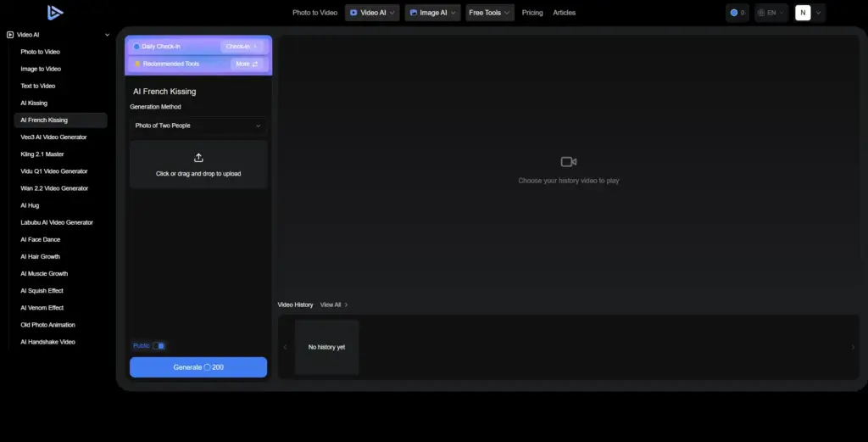Viewport: 868px width, 442px height.
Task: Open the Video AI top menu dropdown
Action: (372, 13)
